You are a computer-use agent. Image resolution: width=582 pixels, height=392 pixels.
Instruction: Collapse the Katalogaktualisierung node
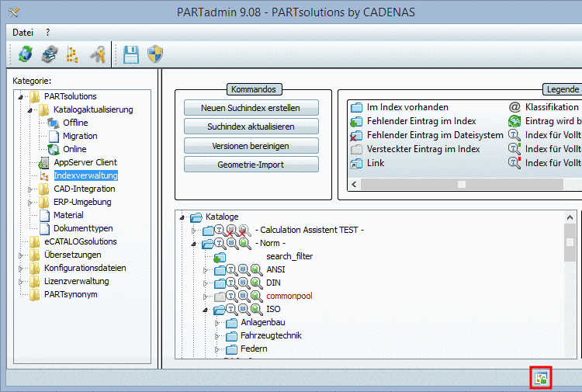click(x=30, y=110)
